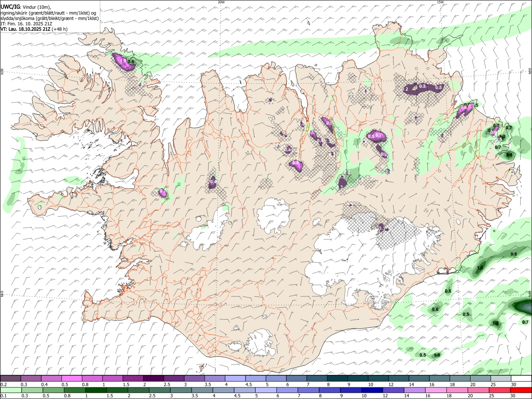Select the pure red 30 rain legend swatch
This screenshot has width=532, height=399.
[521, 390]
